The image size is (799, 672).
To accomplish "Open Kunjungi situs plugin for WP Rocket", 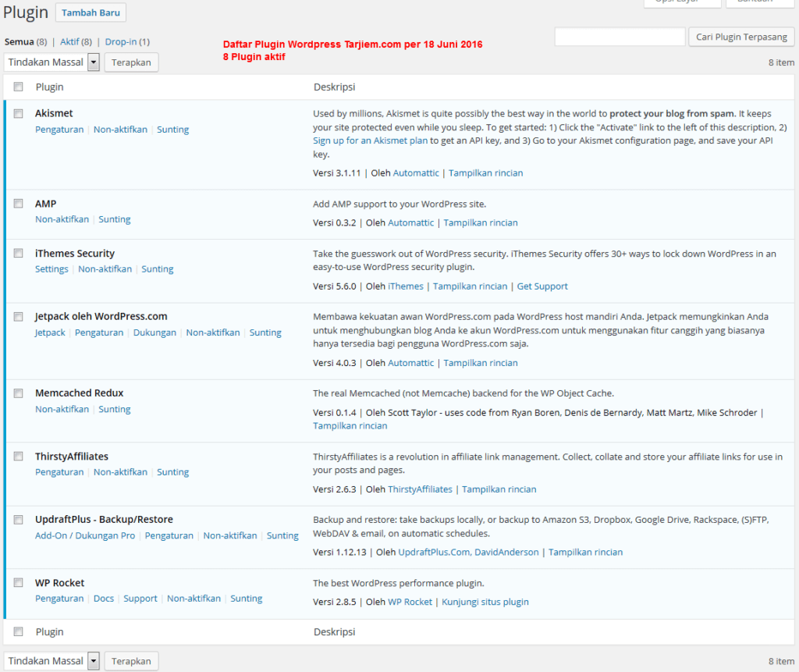I will point(485,603).
